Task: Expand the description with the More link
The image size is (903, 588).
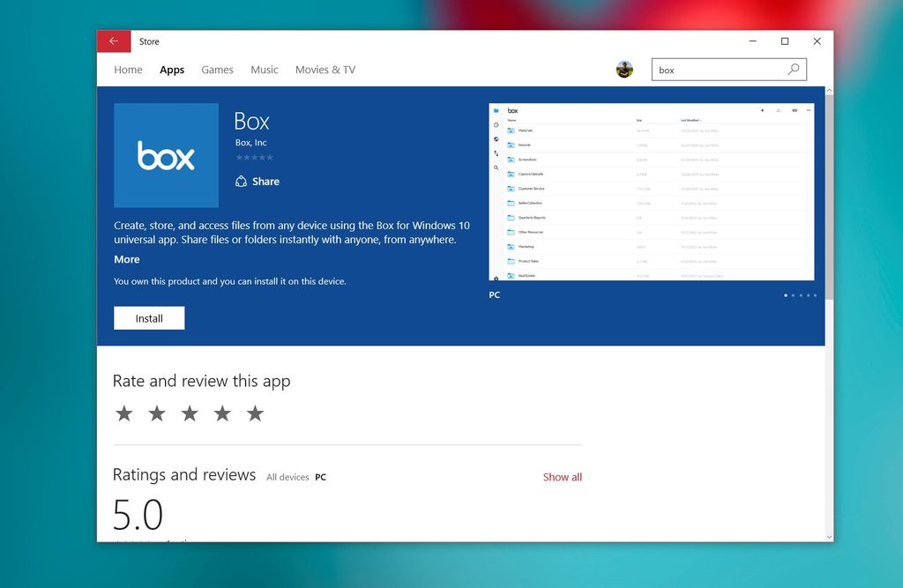Action: (126, 259)
